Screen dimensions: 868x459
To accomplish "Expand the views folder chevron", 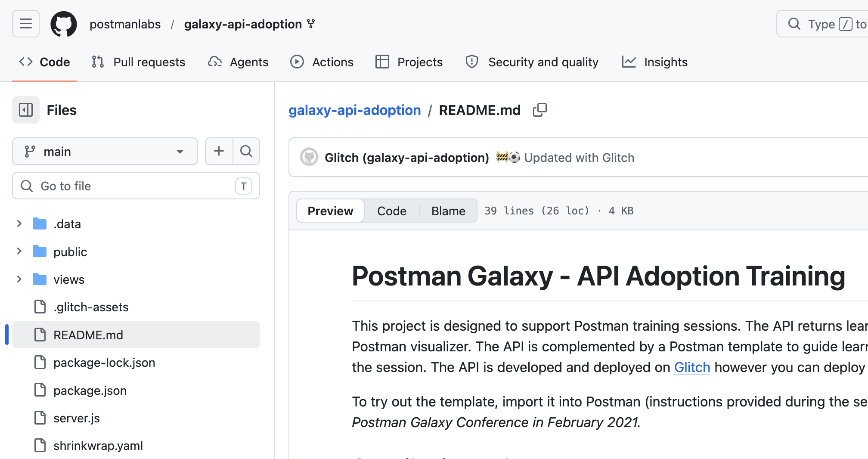I will (x=19, y=279).
